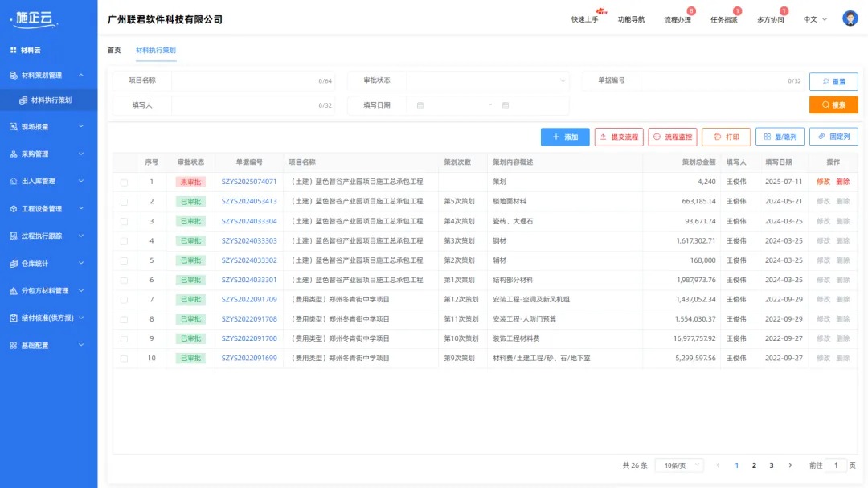
Task: Click the 材料云 grid icon
Action: click(x=14, y=50)
